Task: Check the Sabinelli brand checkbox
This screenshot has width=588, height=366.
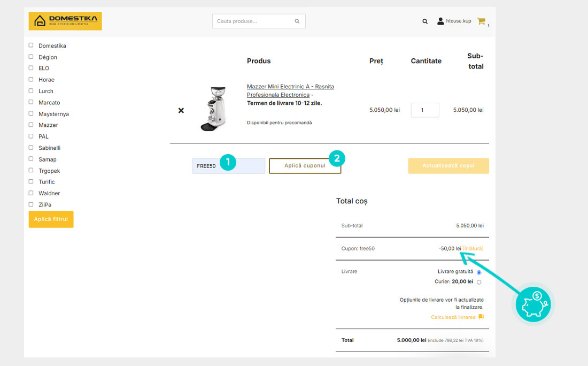Action: 31,148
